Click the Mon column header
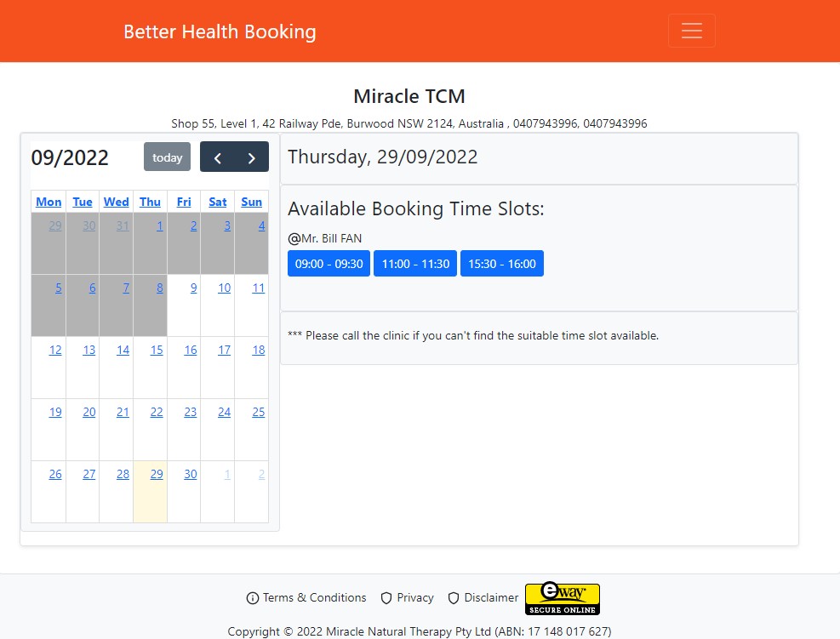The height and width of the screenshot is (639, 840). (49, 202)
